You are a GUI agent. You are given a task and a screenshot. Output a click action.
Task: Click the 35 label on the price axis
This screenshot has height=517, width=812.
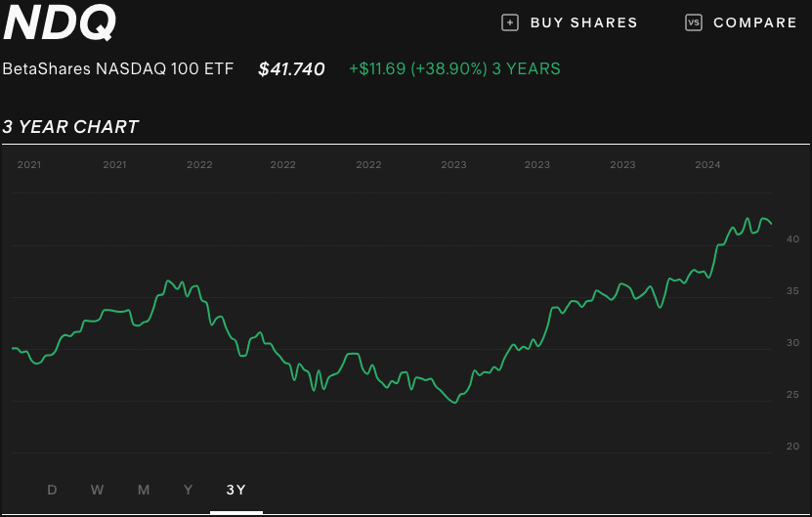[x=792, y=291]
